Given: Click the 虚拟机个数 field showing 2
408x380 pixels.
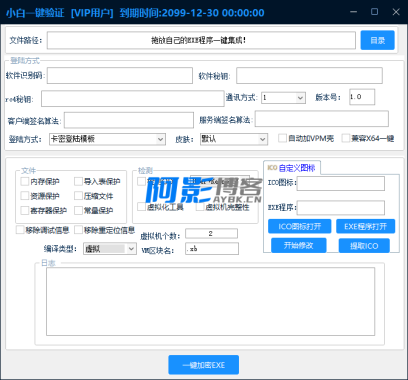Looking at the screenshot, I should 211,234.
